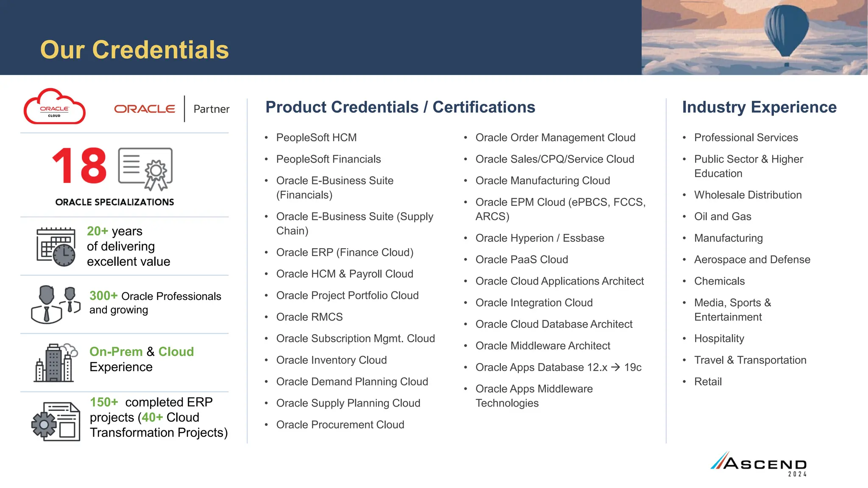Click the business professionals people icon
Image resolution: width=868 pixels, height=488 pixels.
pyautogui.click(x=56, y=305)
